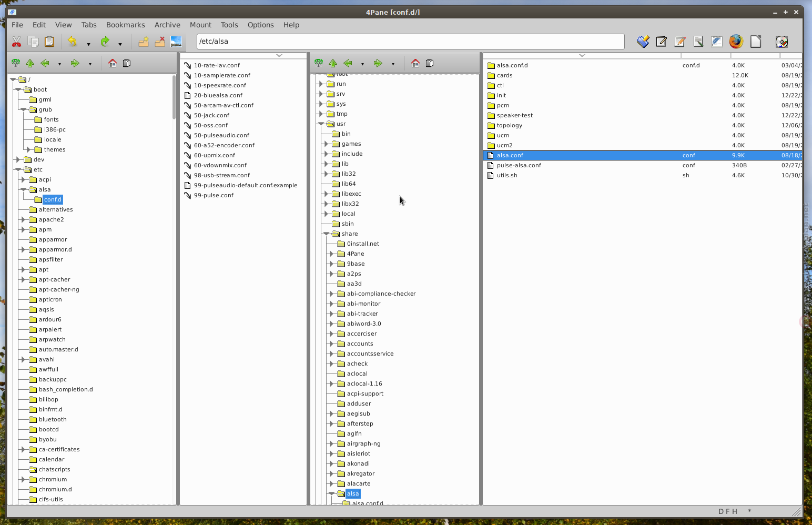Click the green Redo arrow icon
This screenshot has height=525, width=812.
[x=105, y=42]
